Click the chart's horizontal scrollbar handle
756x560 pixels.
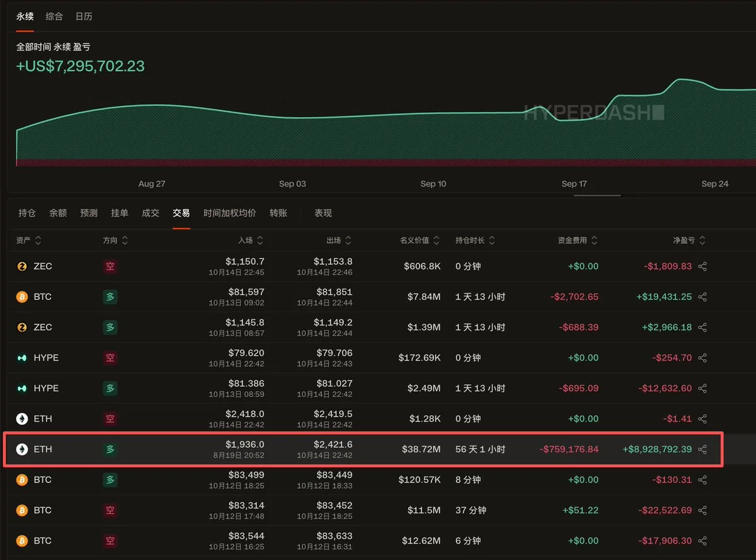click(597, 195)
